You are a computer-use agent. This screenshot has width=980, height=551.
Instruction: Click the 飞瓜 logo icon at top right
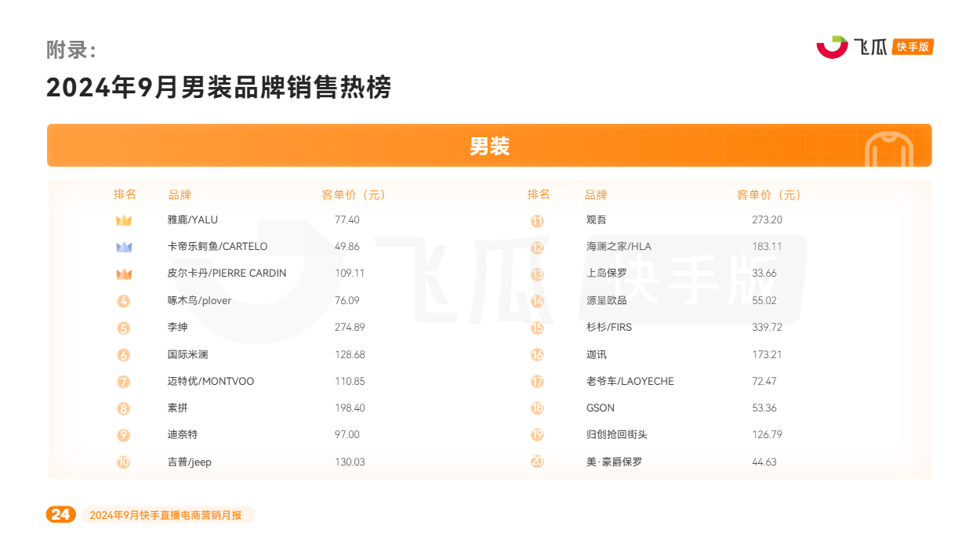pyautogui.click(x=832, y=47)
